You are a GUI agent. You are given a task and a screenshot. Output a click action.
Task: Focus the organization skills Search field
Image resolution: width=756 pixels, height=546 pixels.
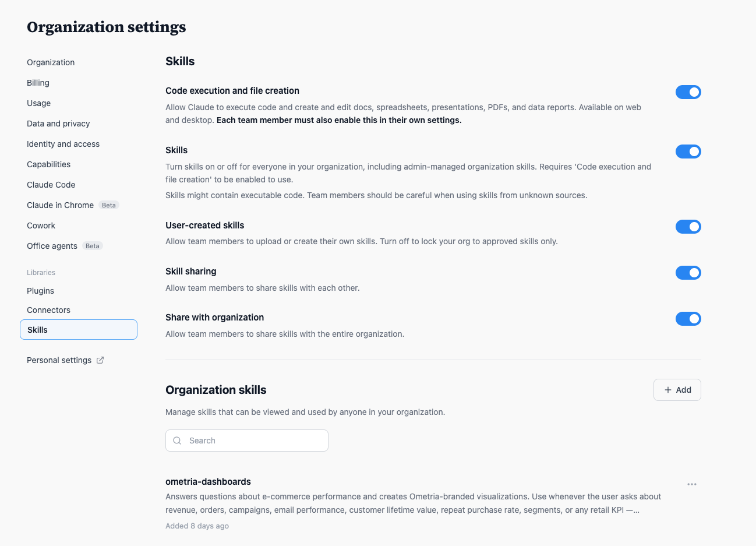pos(247,441)
